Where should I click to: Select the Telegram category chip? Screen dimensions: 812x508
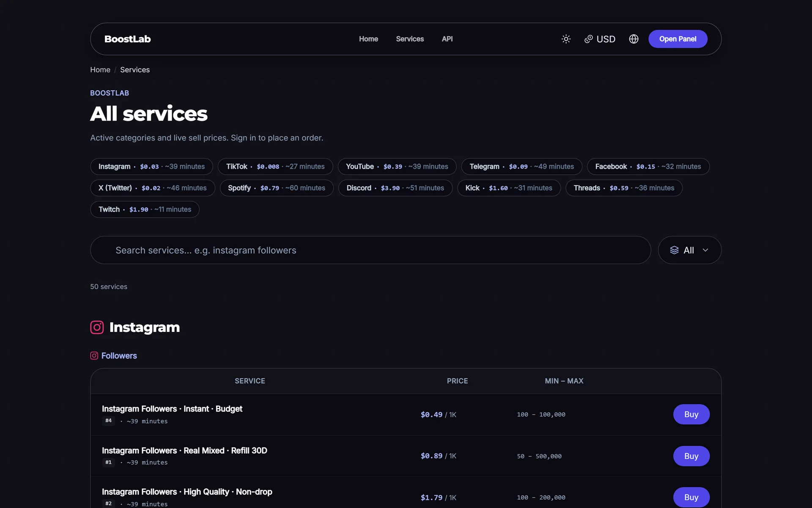coord(521,166)
